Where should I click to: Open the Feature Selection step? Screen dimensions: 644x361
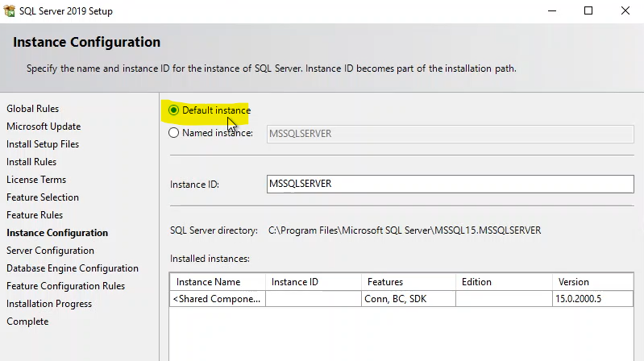coord(43,197)
